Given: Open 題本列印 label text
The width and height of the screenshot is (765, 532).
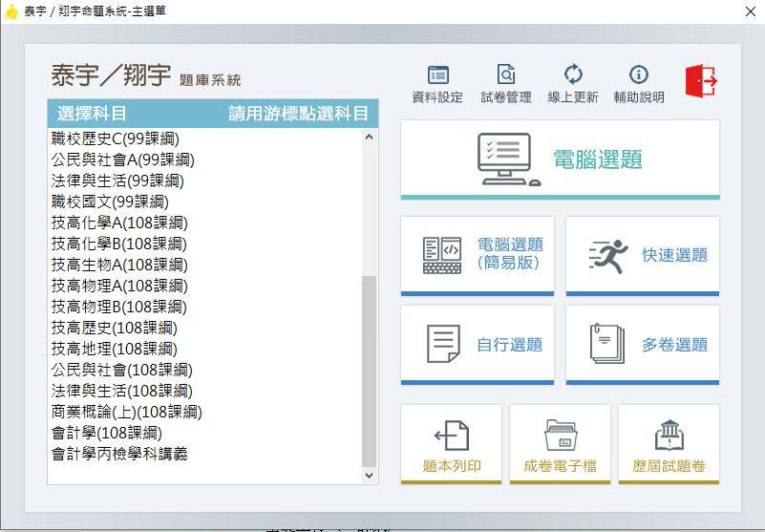Looking at the screenshot, I should 452,466.
